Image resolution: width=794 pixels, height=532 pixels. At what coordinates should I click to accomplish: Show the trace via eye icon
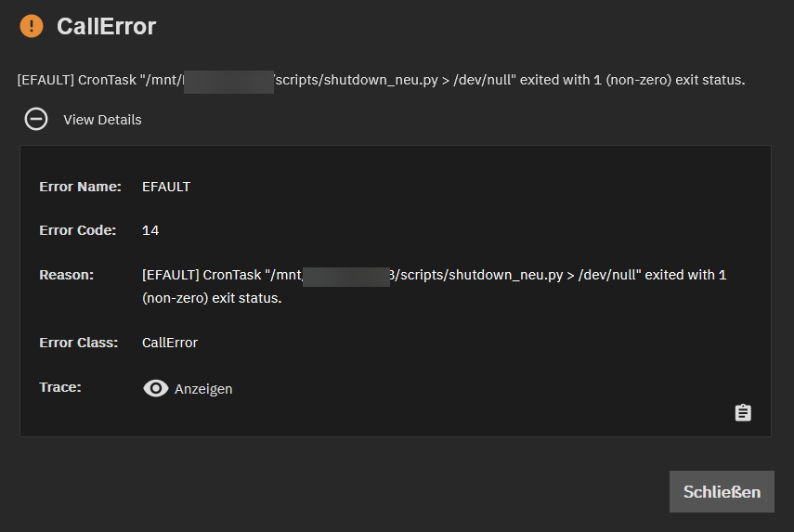click(x=156, y=389)
